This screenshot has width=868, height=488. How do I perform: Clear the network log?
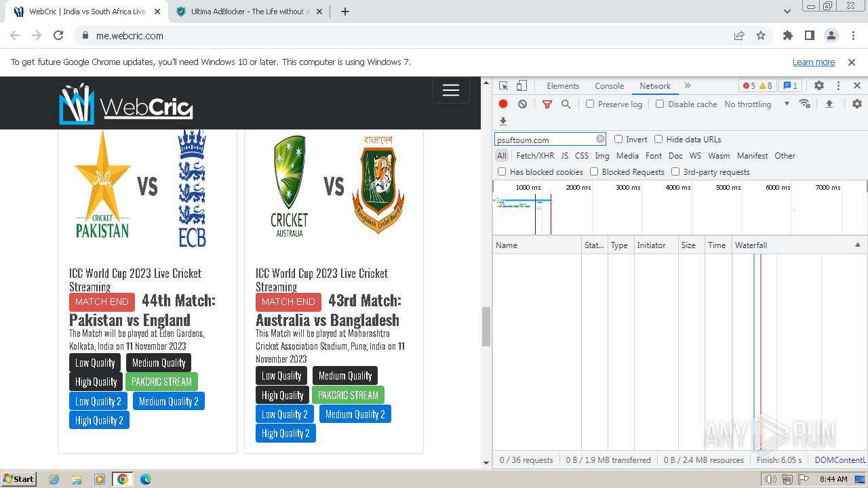(522, 104)
